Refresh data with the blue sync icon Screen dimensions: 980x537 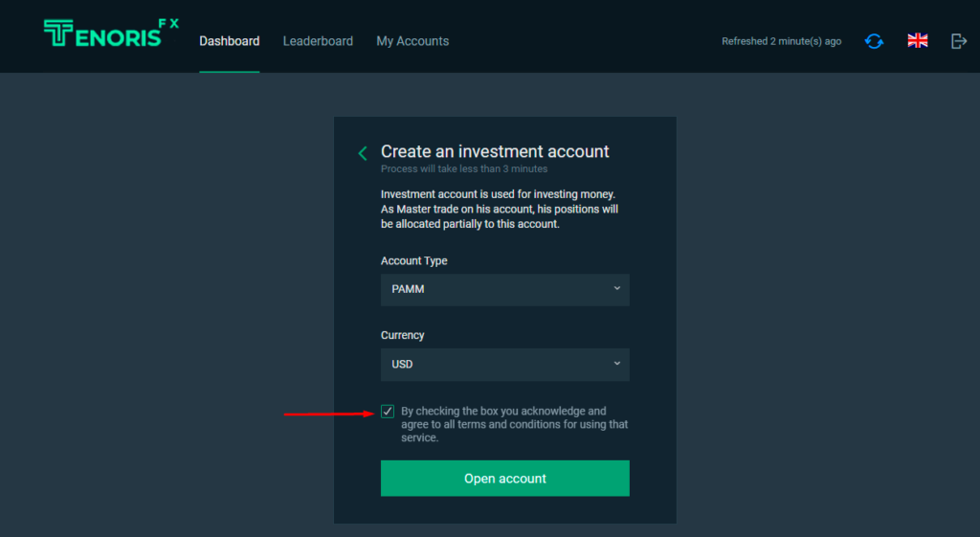[874, 41]
